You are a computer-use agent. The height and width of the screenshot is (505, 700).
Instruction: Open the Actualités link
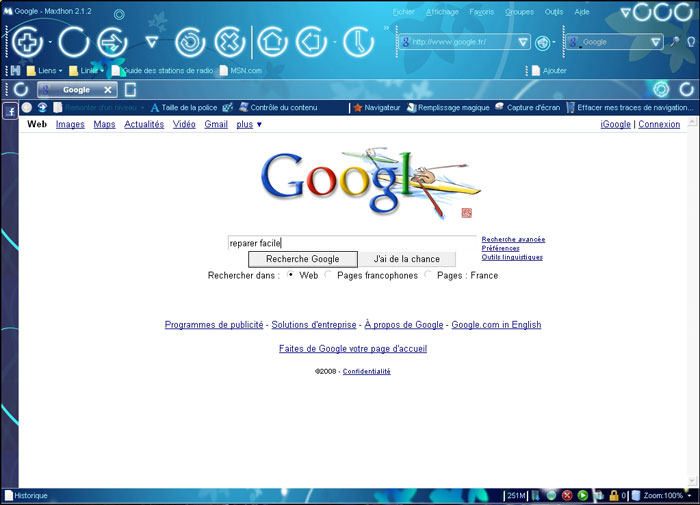[x=144, y=125]
